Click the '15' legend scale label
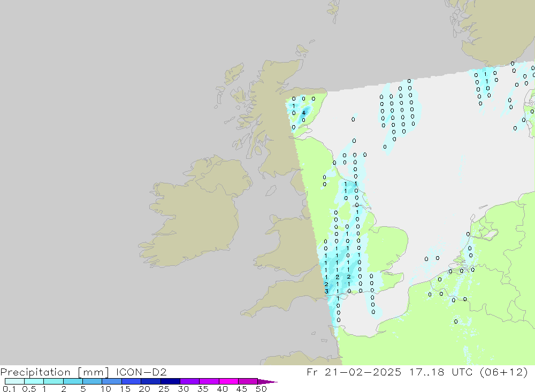The width and height of the screenshot is (535, 392). tap(125, 389)
